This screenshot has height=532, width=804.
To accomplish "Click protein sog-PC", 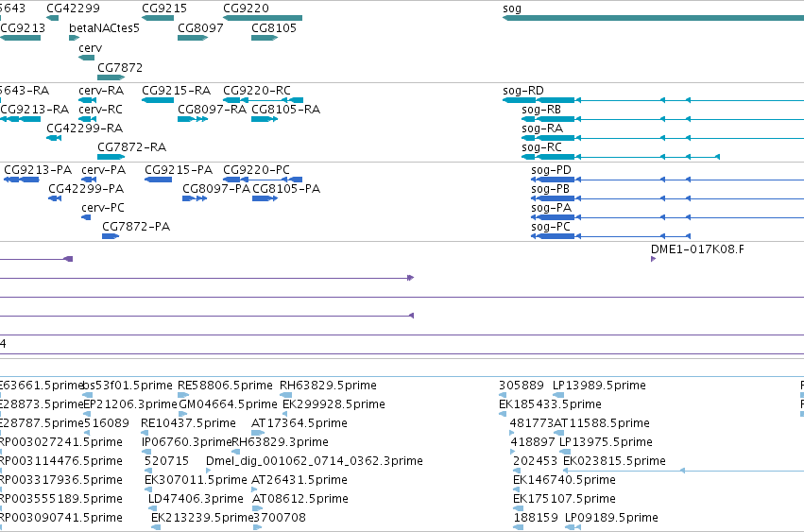I will 550,227.
